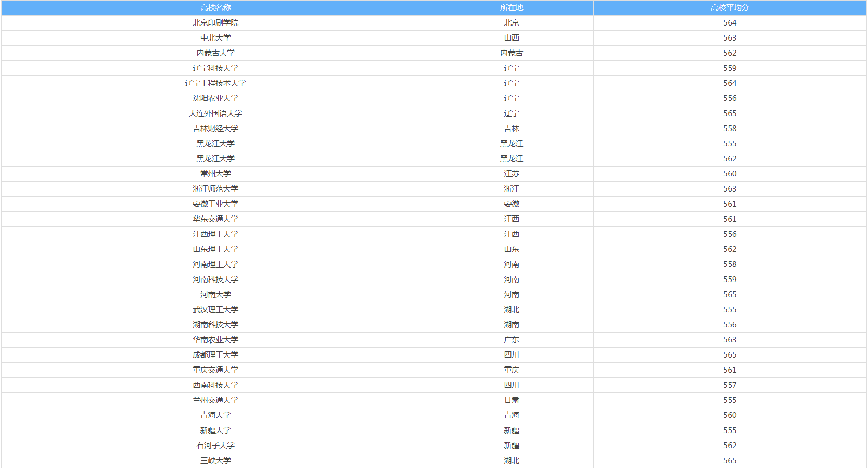Click 甘肃 in the location column
868x470 pixels.
512,400
